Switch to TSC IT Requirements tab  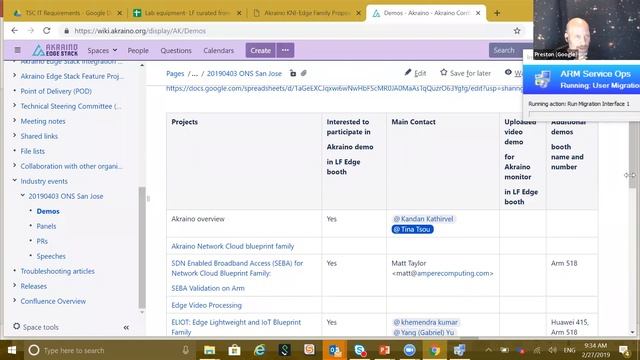point(67,13)
